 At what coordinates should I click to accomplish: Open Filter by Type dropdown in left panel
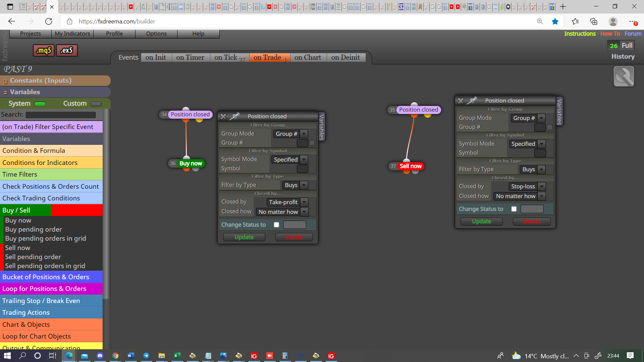coord(295,185)
